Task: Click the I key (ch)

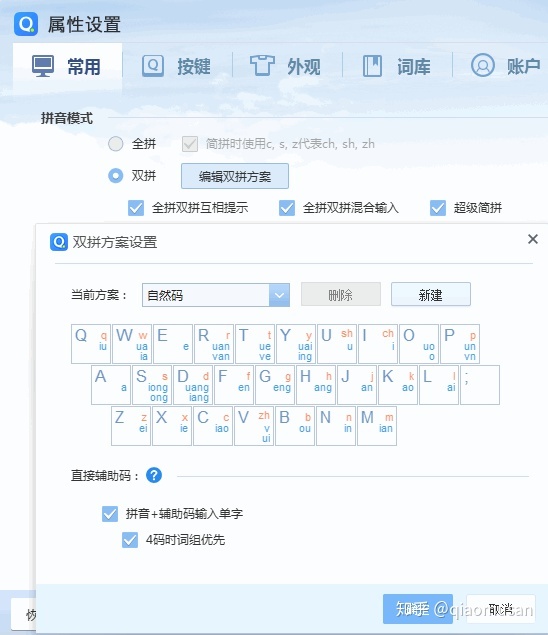Action: 378,344
